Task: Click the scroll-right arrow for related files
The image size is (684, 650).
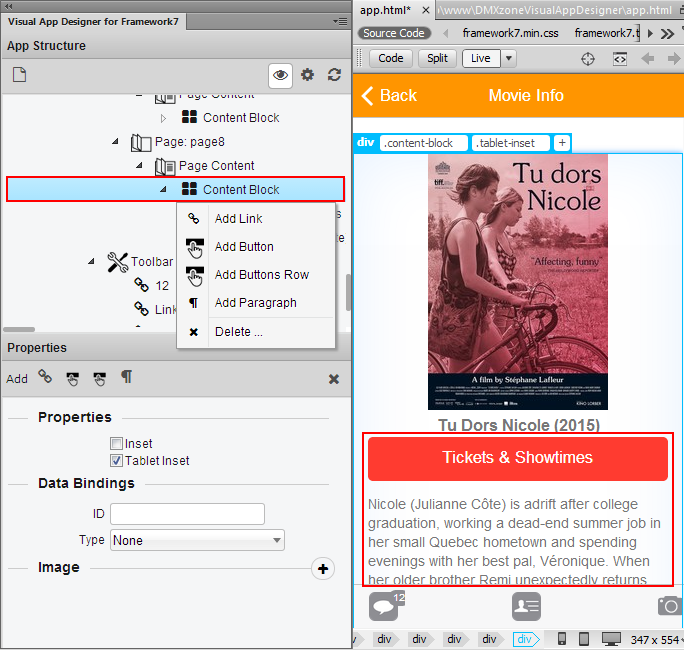Action: 650,33
